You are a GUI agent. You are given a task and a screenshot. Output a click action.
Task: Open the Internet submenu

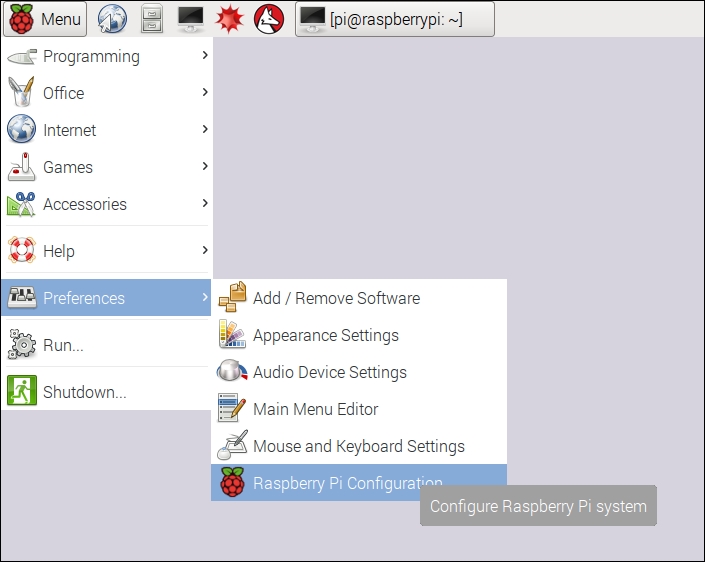(107, 130)
